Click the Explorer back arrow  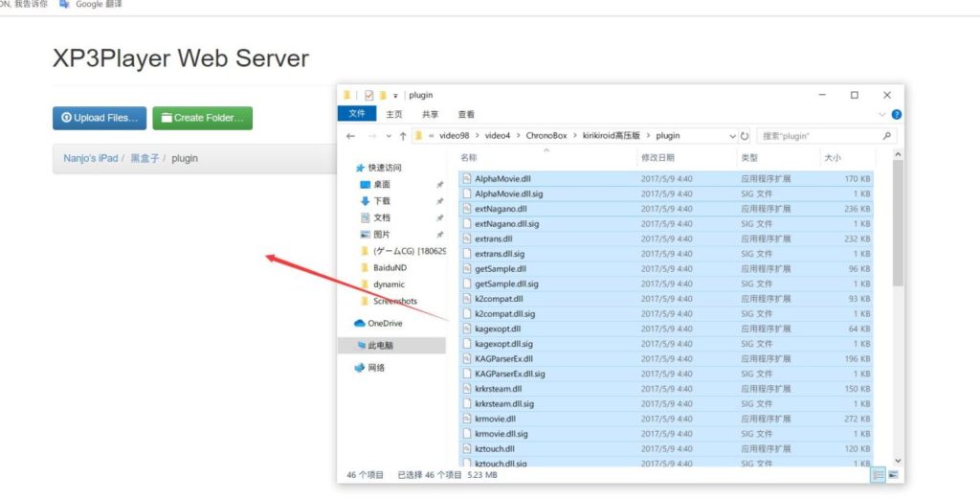click(x=351, y=136)
